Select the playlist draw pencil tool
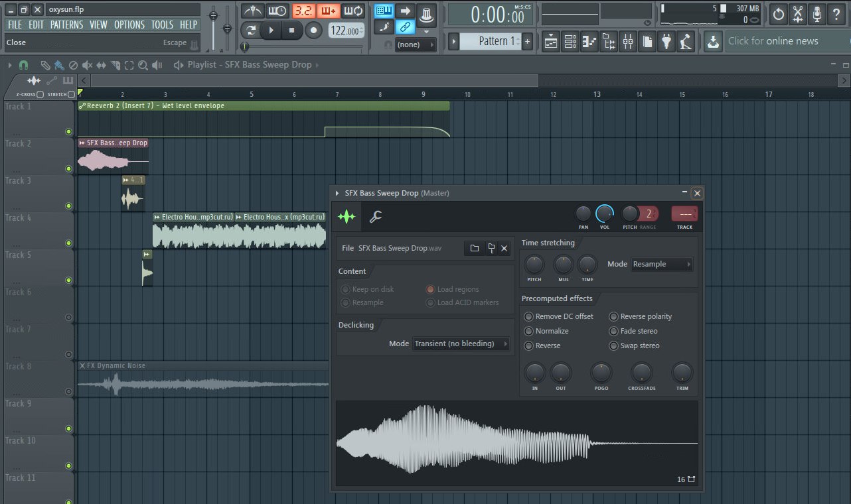The image size is (851, 504). point(45,65)
